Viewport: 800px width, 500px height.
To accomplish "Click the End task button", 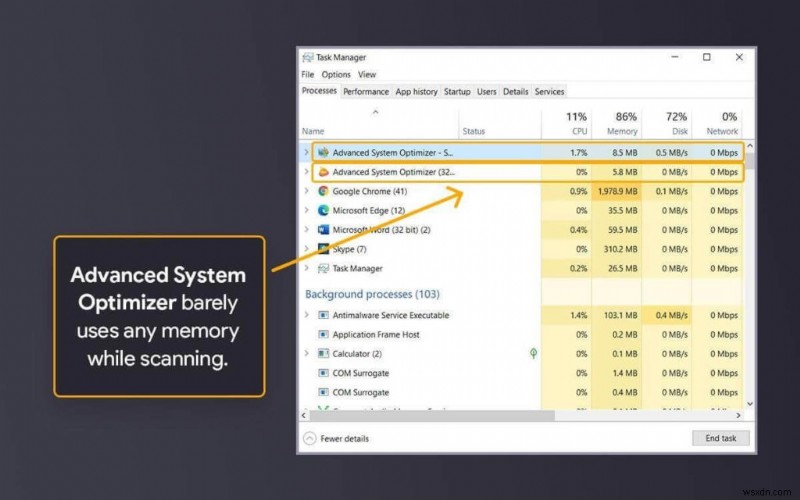I will coord(720,438).
